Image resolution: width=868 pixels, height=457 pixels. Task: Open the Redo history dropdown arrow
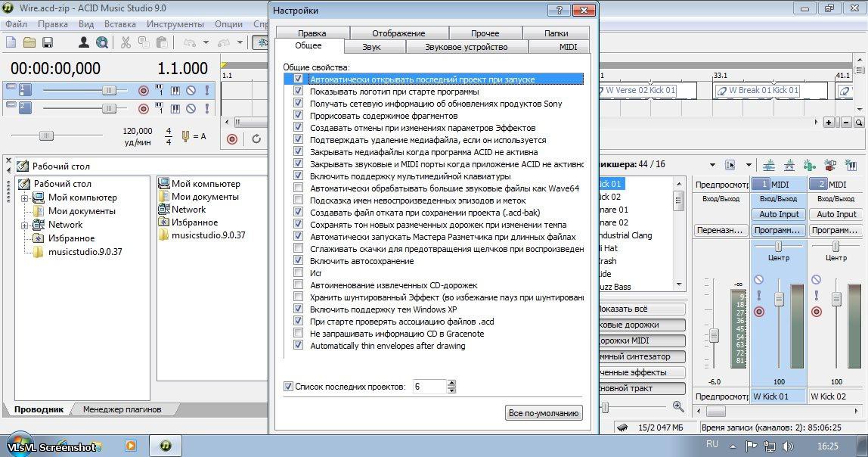click(x=240, y=42)
